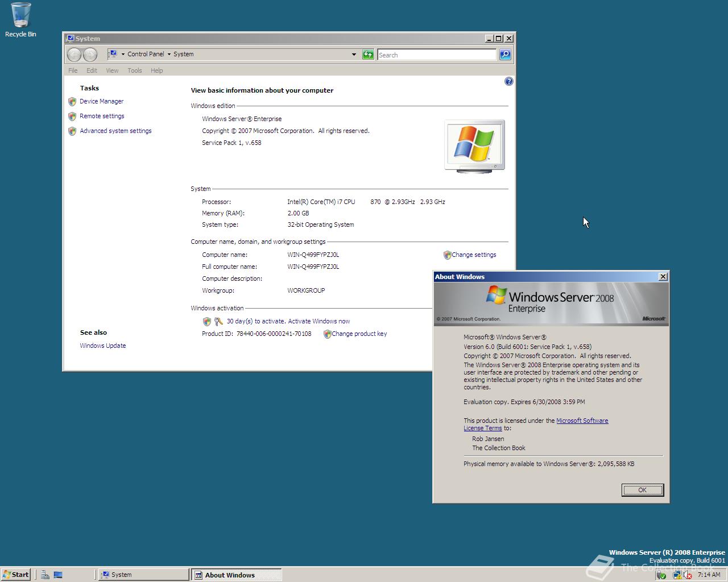Open the Help menu
Image resolution: width=728 pixels, height=582 pixels.
click(156, 70)
